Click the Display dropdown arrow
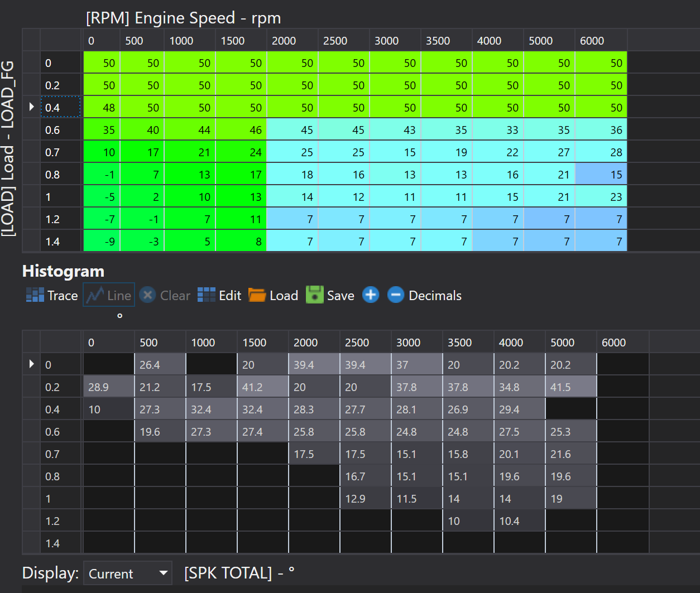This screenshot has height=593, width=700. pyautogui.click(x=164, y=573)
